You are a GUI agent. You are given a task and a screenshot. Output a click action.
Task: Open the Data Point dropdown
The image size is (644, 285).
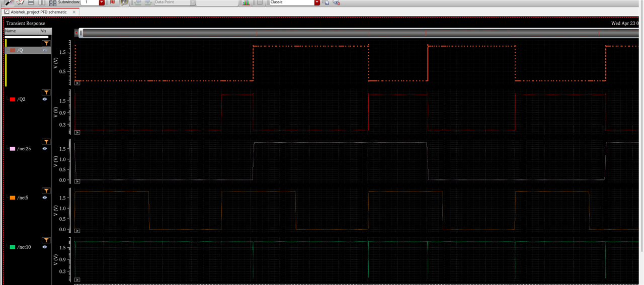click(x=193, y=3)
